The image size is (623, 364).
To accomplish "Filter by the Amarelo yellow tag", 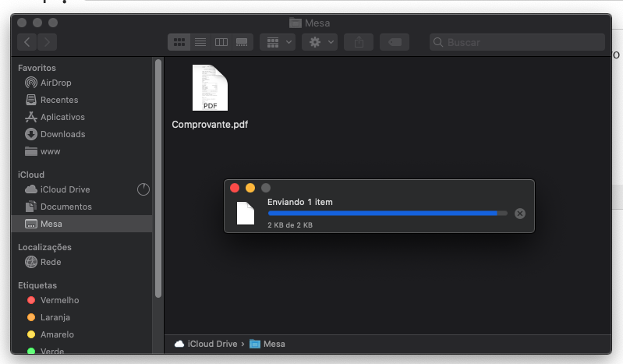I will tap(81, 334).
